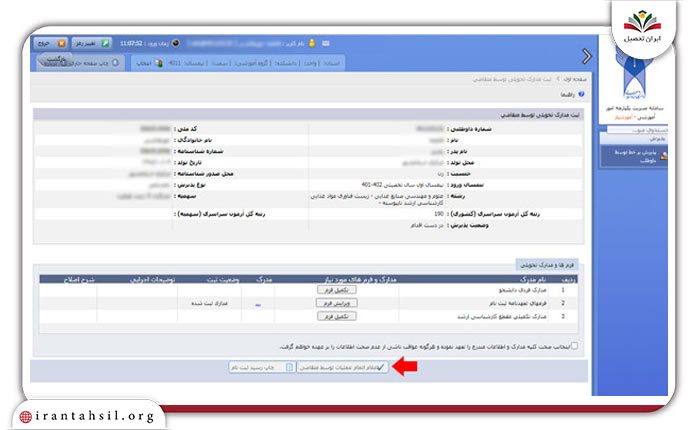Collapse the sidebar with the chevron arrow
This screenshot has width=700, height=430.
pos(587,56)
